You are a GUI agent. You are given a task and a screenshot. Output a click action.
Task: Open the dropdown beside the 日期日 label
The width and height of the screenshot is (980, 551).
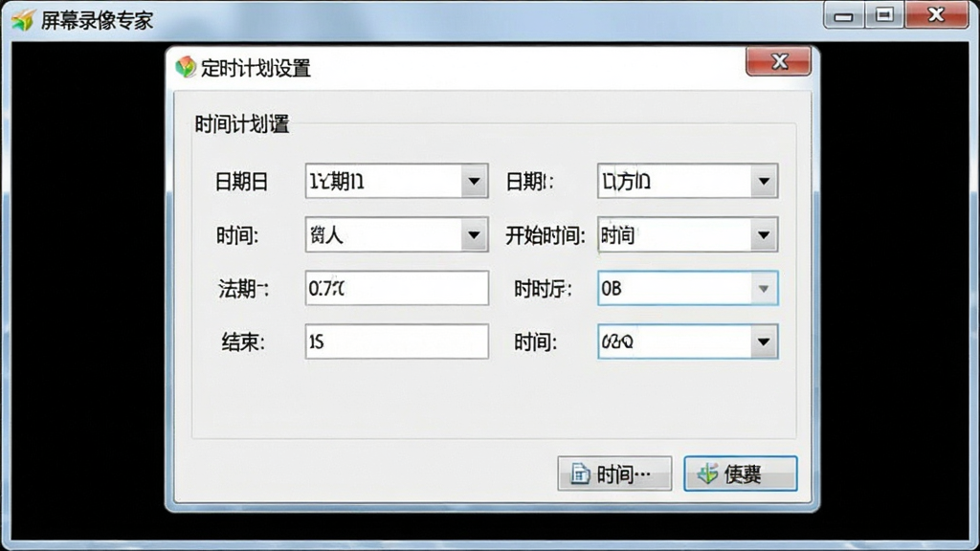pos(474,181)
